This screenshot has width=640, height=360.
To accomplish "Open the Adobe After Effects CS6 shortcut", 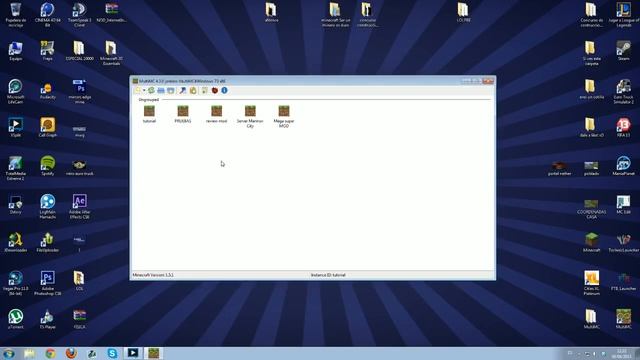I will point(80,207).
